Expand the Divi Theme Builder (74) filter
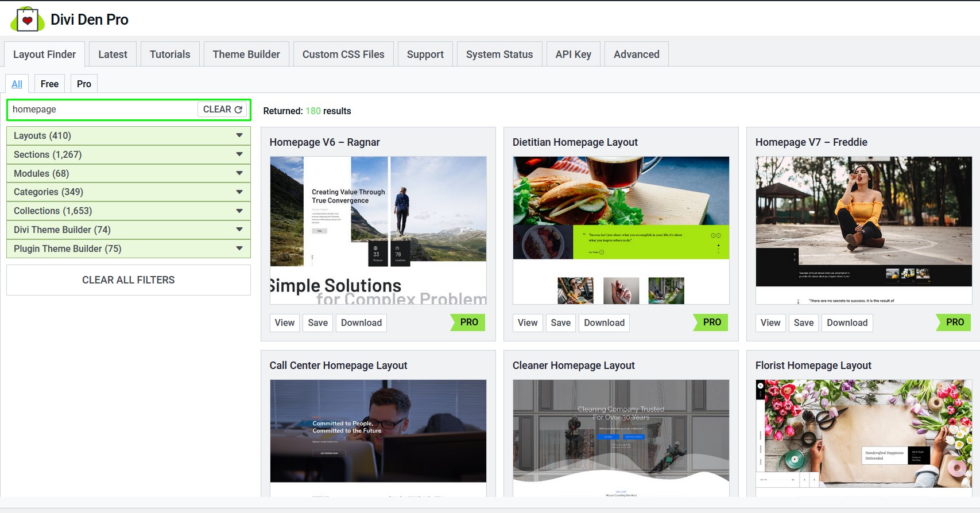The image size is (980, 513). pyautogui.click(x=129, y=230)
